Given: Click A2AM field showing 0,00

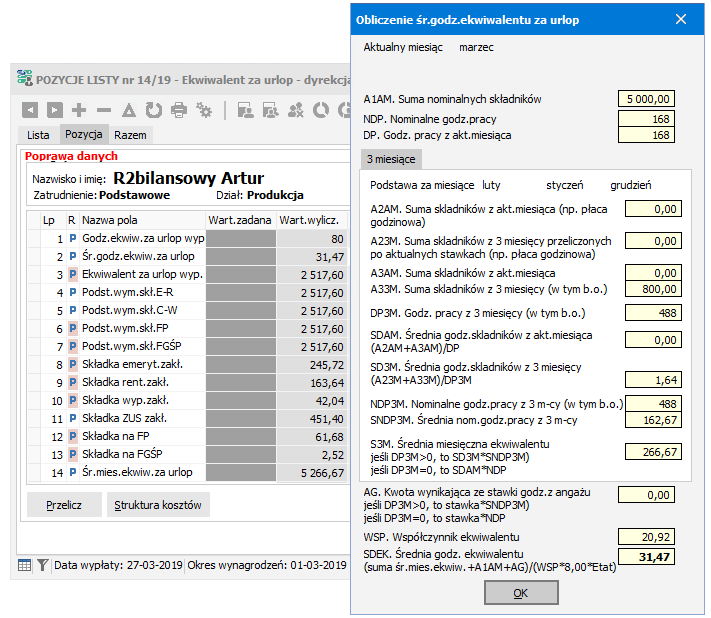Looking at the screenshot, I should point(653,209).
